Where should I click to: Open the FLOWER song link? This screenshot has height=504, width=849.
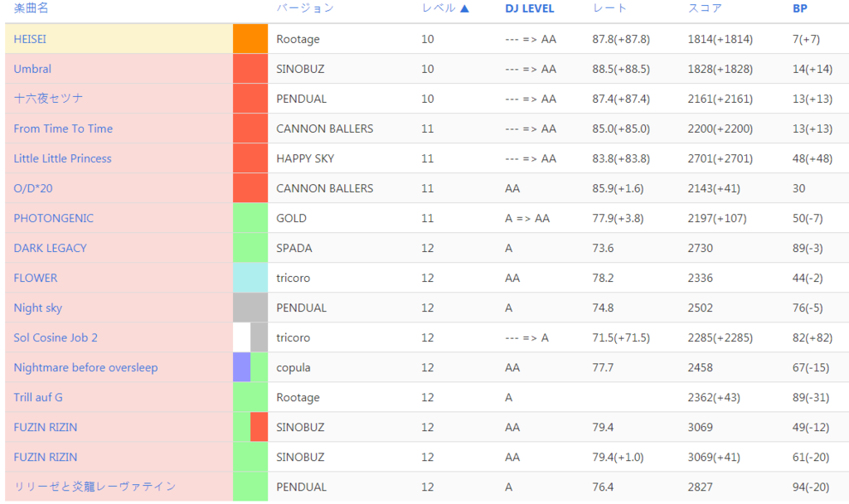35,278
